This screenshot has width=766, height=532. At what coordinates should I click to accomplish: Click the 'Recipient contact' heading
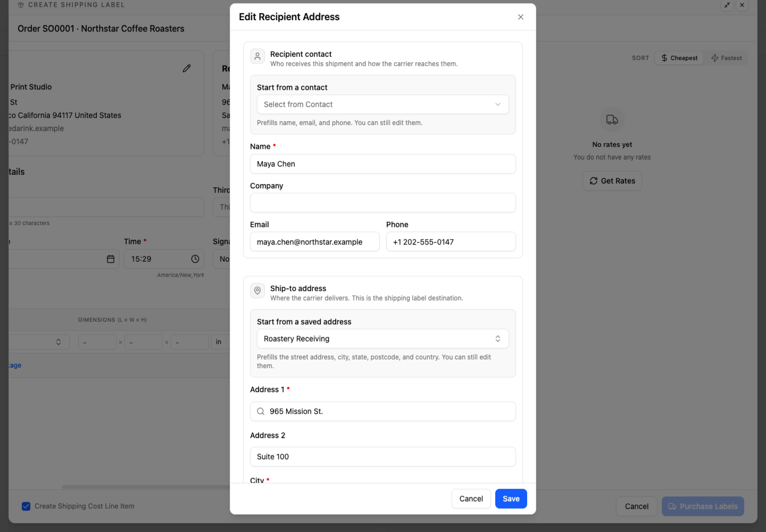301,54
